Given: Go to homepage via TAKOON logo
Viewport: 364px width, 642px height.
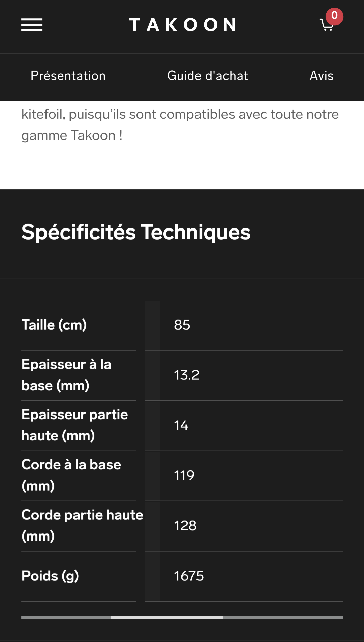Looking at the screenshot, I should [182, 25].
